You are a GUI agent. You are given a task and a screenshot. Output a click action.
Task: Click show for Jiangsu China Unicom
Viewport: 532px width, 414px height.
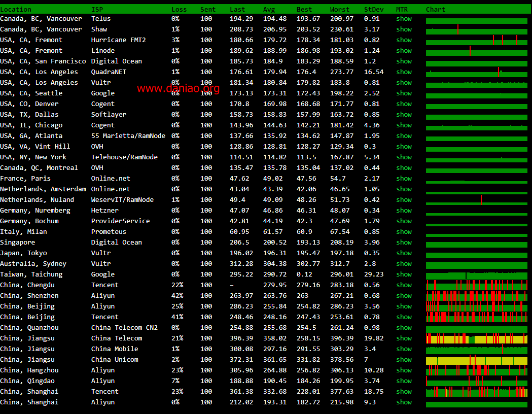404,360
